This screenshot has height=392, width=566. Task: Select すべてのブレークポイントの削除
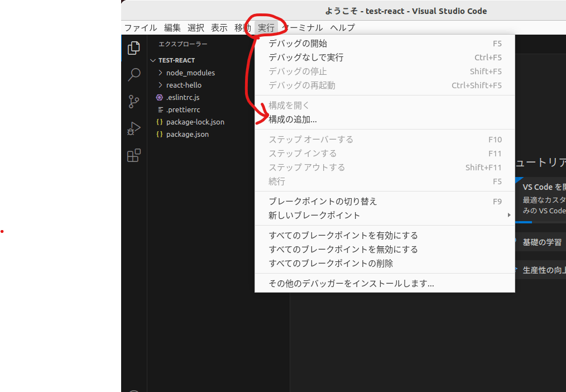coord(385,264)
